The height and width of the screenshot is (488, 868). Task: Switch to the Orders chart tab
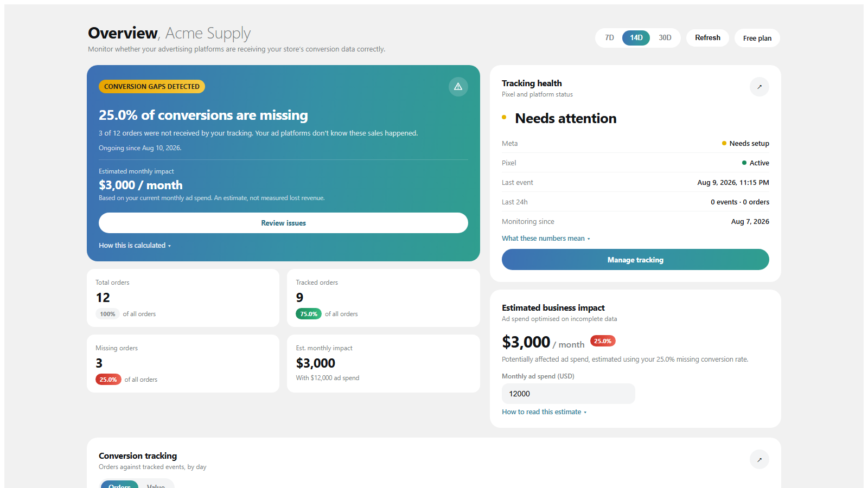click(x=119, y=486)
